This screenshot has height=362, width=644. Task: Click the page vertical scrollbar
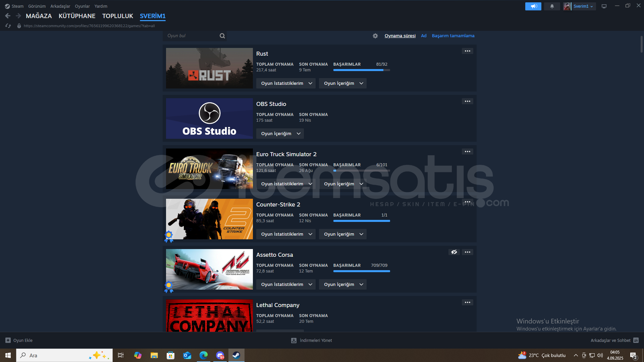pos(641,44)
